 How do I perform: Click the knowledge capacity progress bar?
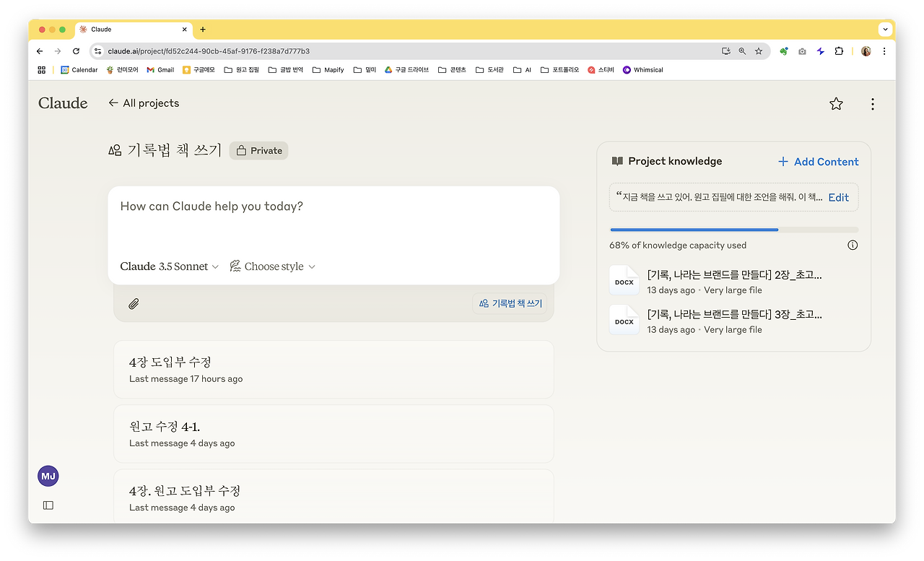coord(733,230)
